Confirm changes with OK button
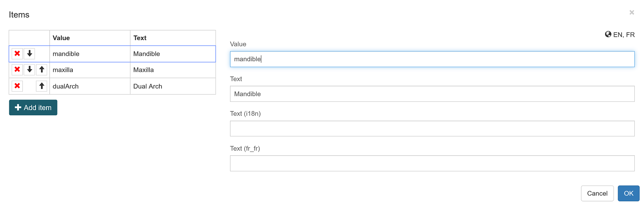Image resolution: width=644 pixels, height=203 pixels. point(628,193)
